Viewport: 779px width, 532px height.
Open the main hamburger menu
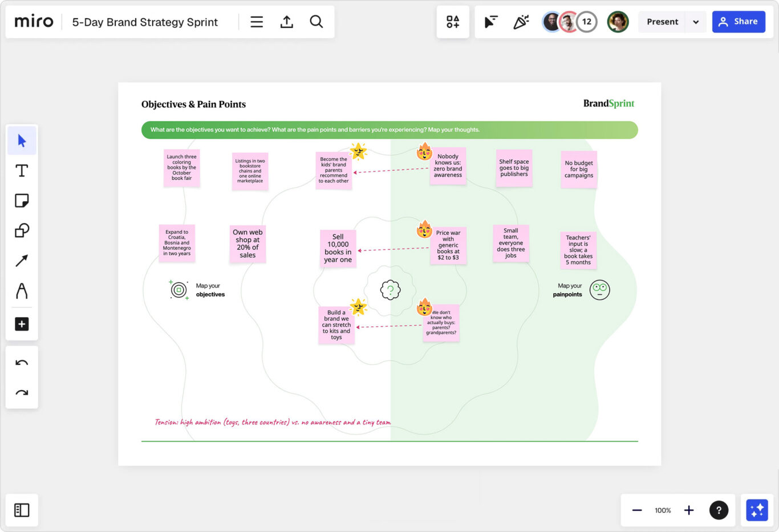[x=257, y=22]
